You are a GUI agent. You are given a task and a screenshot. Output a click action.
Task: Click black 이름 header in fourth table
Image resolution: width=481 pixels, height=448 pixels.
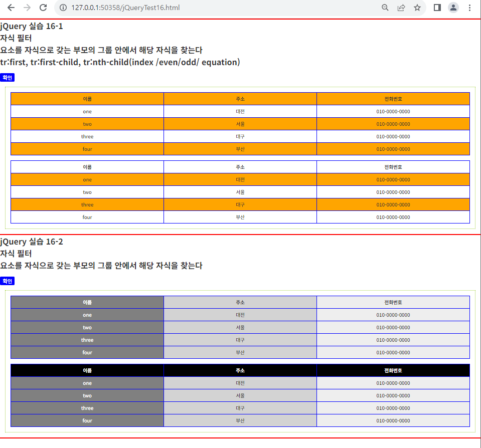(87, 370)
